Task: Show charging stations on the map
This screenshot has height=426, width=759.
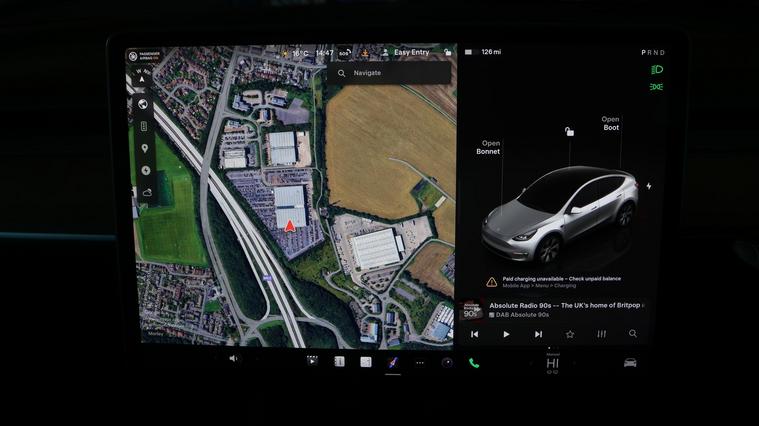Action: tap(145, 170)
